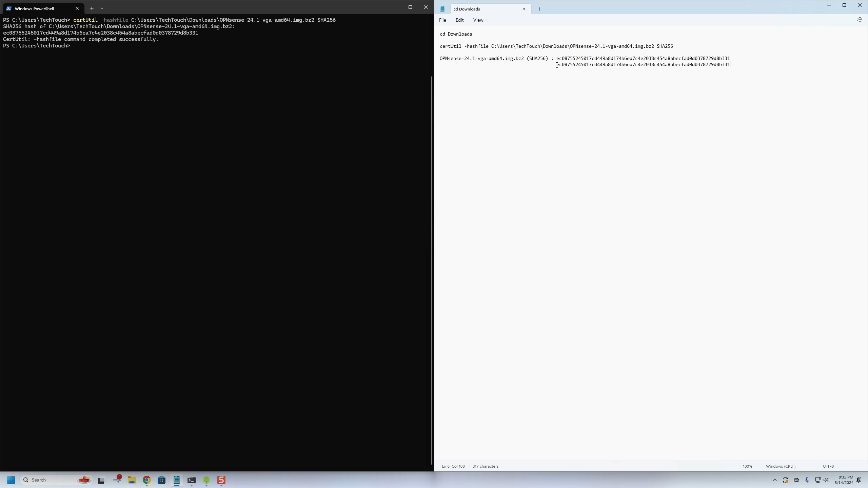The image size is (868, 488).
Task: Add a new Notepad tab
Action: 539,9
